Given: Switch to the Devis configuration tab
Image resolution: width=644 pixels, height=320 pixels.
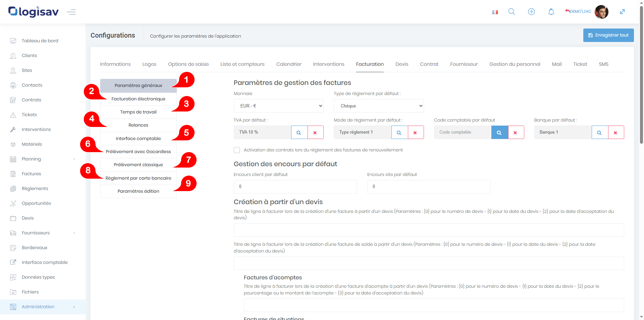Looking at the screenshot, I should pyautogui.click(x=401, y=64).
